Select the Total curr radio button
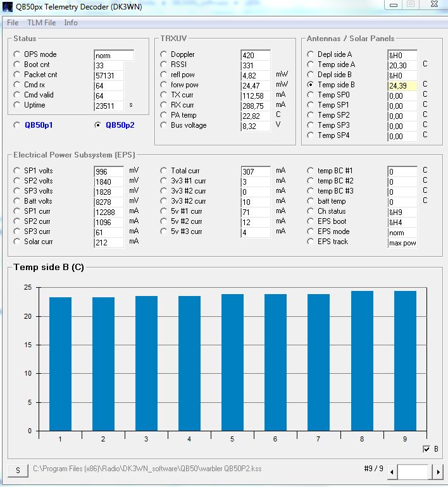The height and width of the screenshot is (487, 448). [x=164, y=171]
